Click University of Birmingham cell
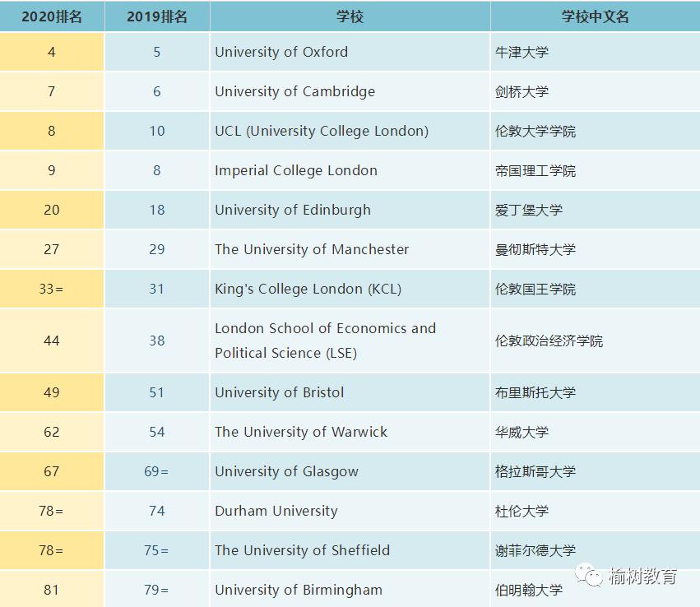 [x=350, y=589]
